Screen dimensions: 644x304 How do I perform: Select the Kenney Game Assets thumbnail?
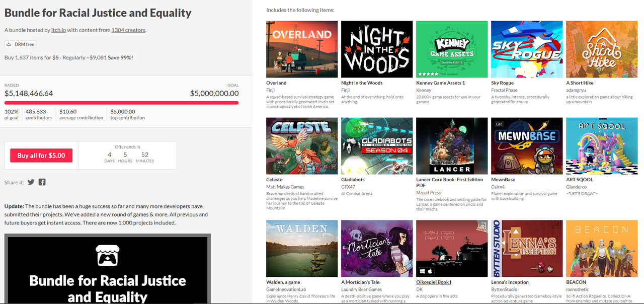pyautogui.click(x=452, y=49)
